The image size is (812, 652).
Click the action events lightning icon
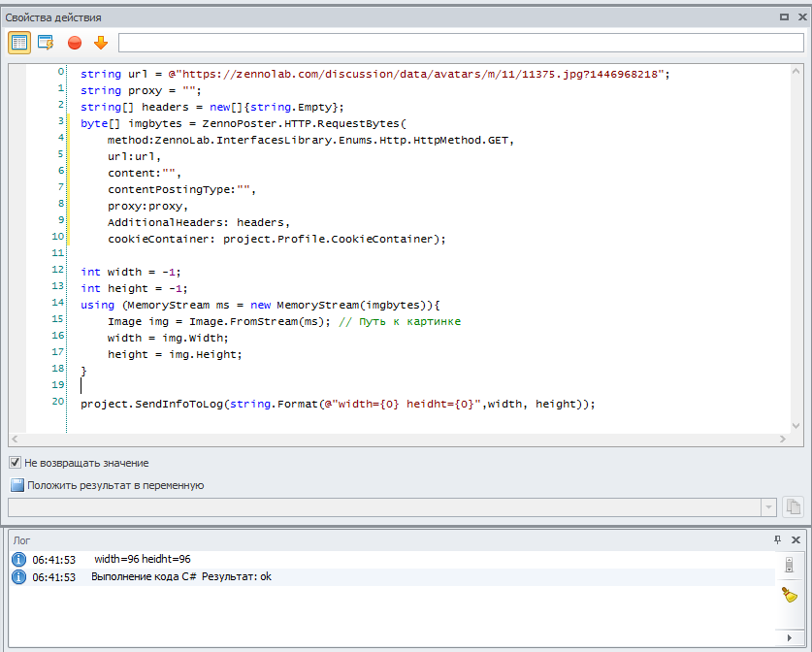pos(46,42)
